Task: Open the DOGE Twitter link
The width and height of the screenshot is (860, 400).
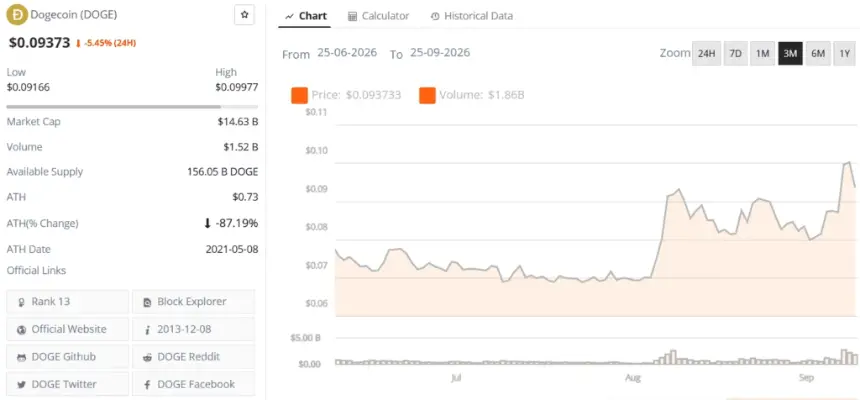Action: click(x=67, y=385)
